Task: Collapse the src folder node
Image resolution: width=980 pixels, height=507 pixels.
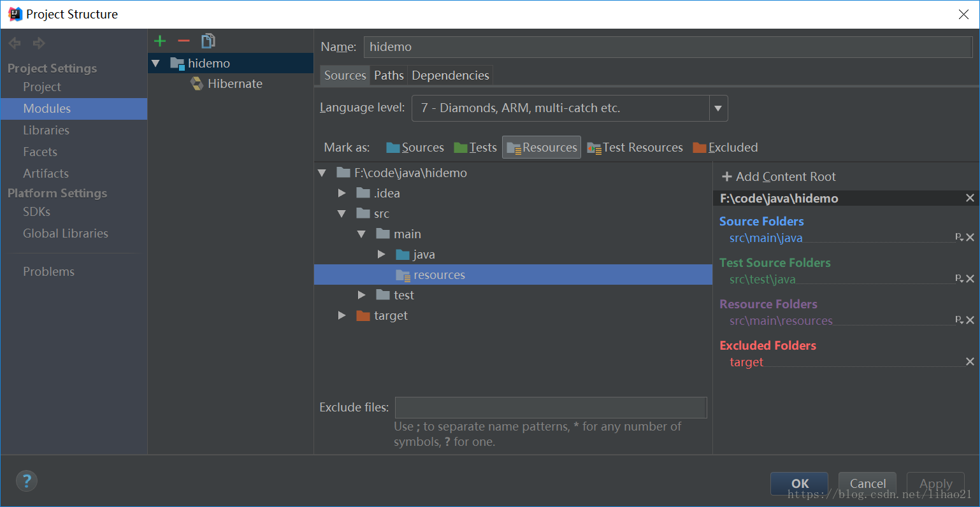Action: [x=342, y=214]
